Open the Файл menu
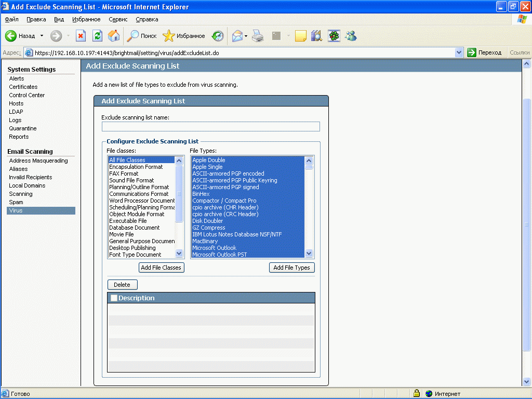 coord(11,19)
